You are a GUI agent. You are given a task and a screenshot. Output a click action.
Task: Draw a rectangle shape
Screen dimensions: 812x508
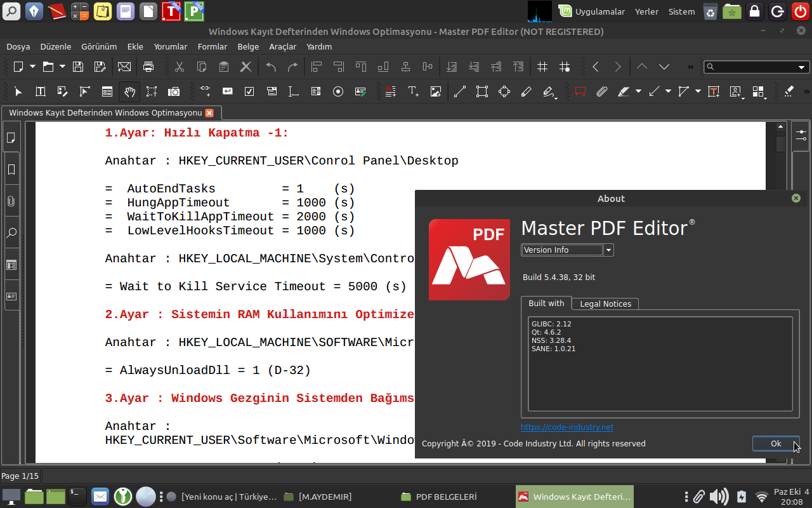point(482,91)
